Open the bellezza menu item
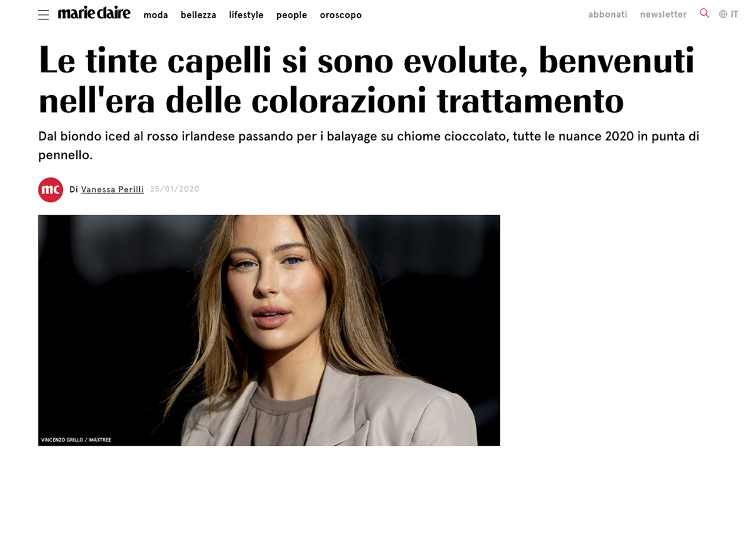 pyautogui.click(x=198, y=15)
